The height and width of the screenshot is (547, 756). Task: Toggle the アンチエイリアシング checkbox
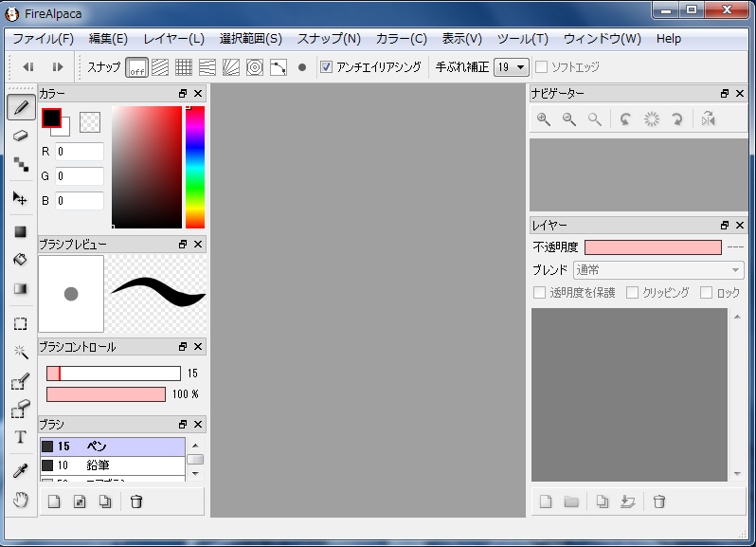point(327,67)
